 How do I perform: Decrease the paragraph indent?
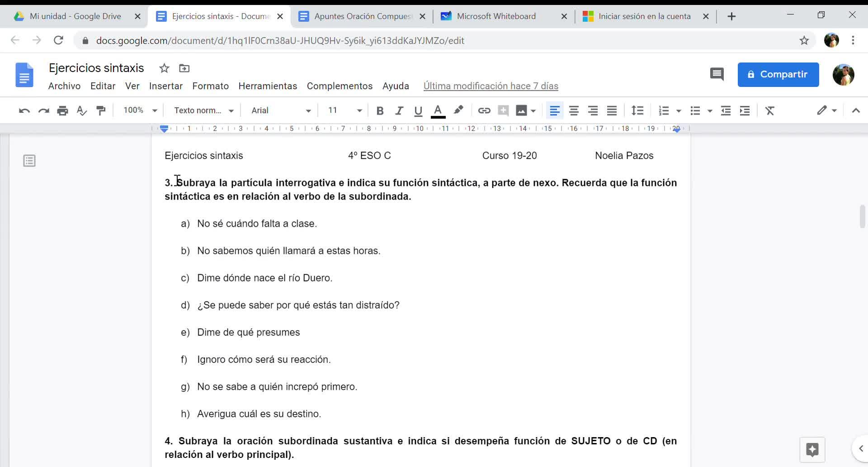(726, 110)
